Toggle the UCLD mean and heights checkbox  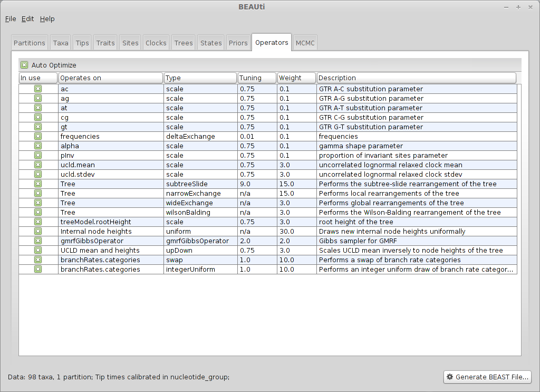tap(38, 251)
